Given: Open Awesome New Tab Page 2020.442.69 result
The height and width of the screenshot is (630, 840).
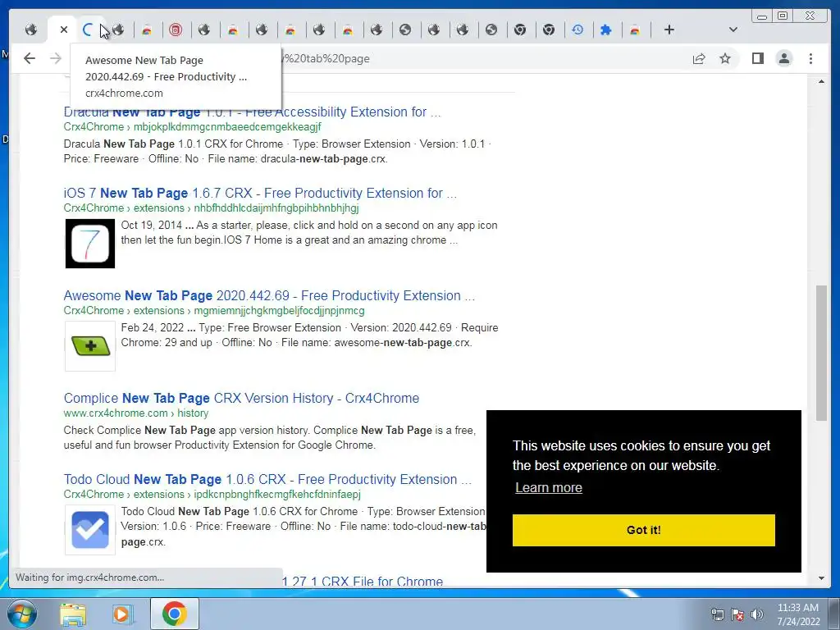Looking at the screenshot, I should [x=269, y=295].
